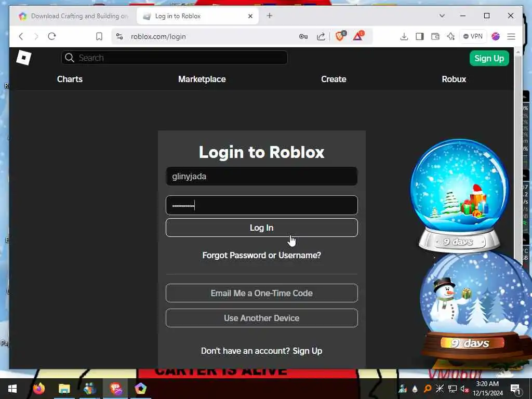Image resolution: width=532 pixels, height=399 pixels.
Task: Click Email Me a One-Time Code
Action: [x=262, y=293]
